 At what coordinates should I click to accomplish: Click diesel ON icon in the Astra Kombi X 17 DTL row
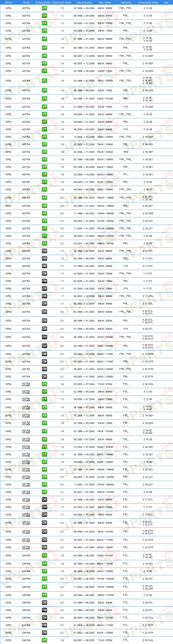point(44,500)
